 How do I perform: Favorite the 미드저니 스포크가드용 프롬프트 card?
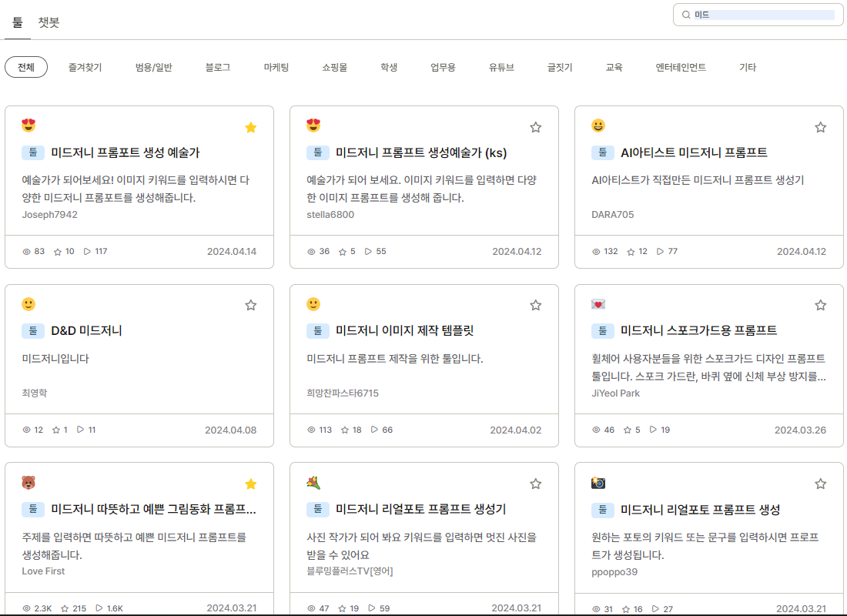point(820,305)
